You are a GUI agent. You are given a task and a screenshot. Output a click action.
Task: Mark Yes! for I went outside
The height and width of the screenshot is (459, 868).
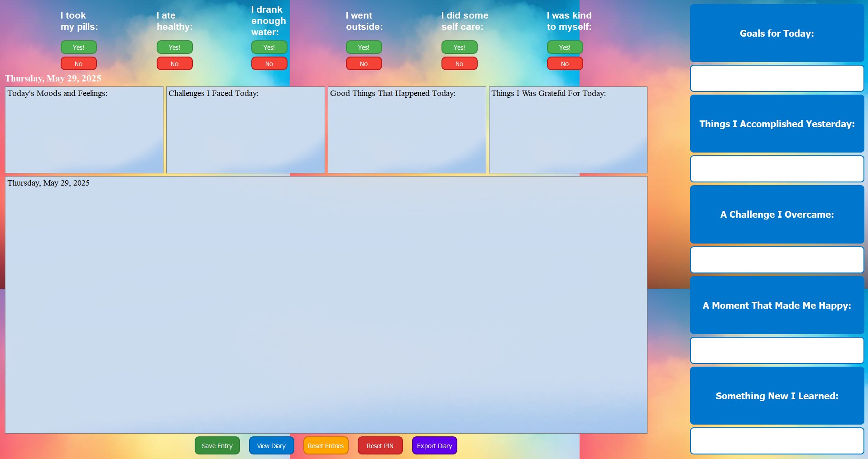[364, 47]
